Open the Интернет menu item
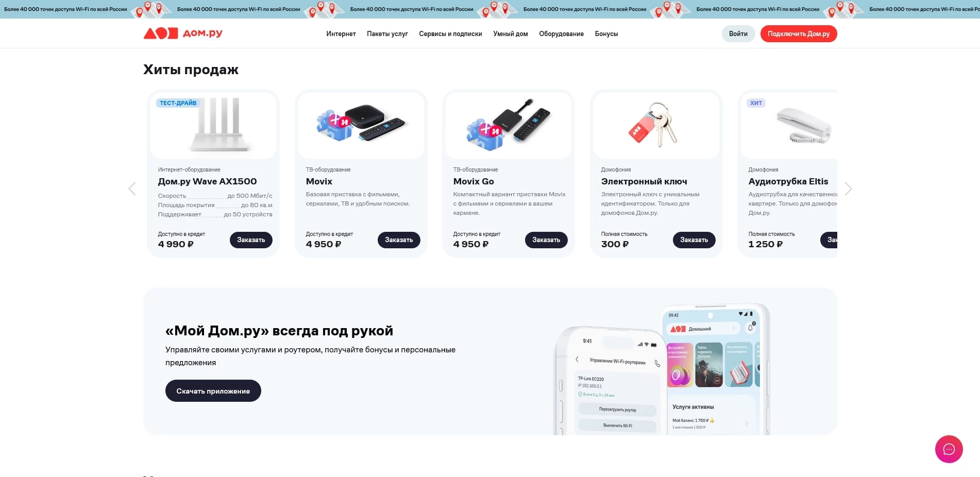The height and width of the screenshot is (477, 980). coord(341,34)
